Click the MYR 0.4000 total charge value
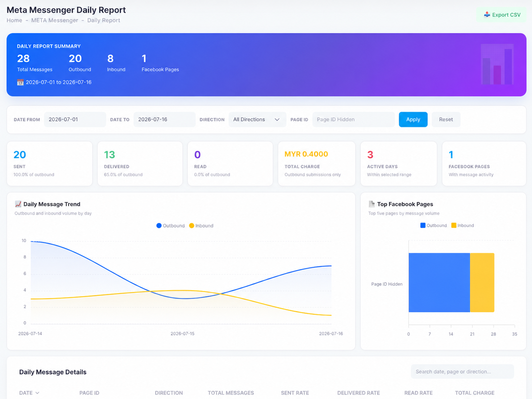The height and width of the screenshot is (399, 532). (306, 154)
